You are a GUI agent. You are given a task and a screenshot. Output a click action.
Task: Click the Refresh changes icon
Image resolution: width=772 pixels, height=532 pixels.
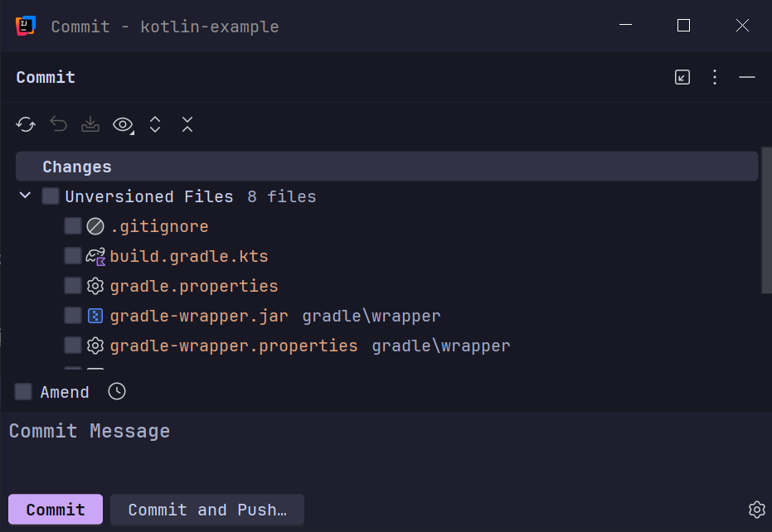pyautogui.click(x=25, y=124)
